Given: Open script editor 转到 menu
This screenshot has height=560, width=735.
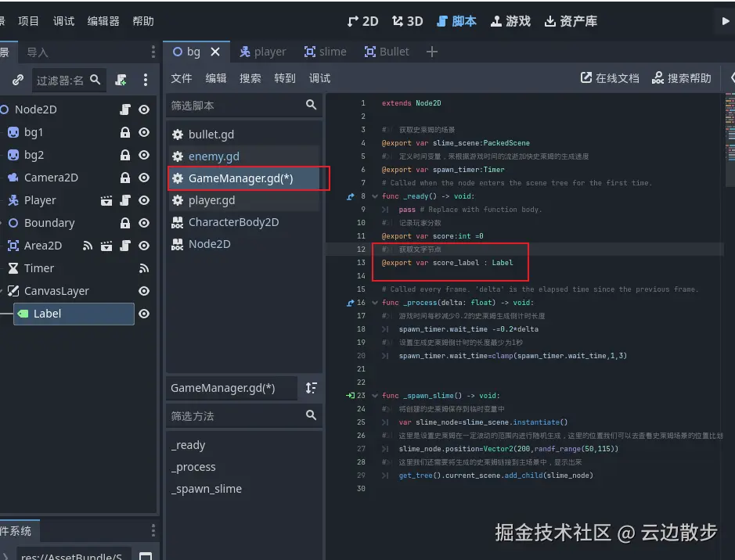Looking at the screenshot, I should 285,78.
